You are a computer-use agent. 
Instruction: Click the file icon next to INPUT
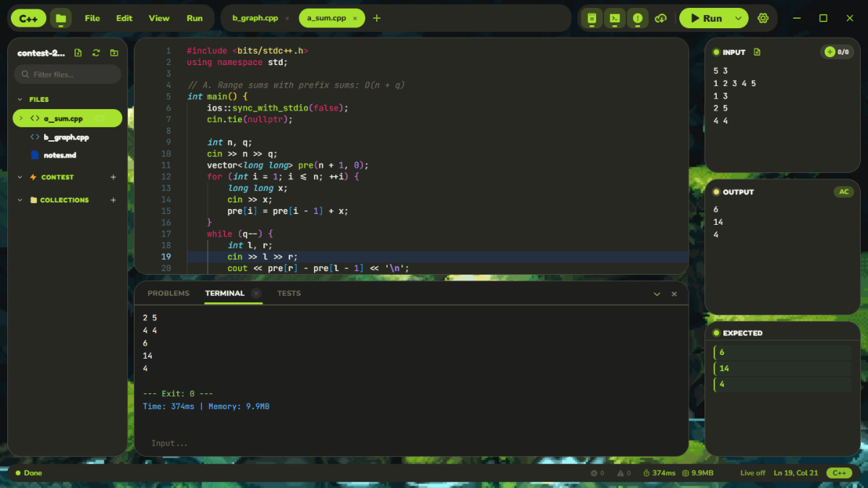(x=757, y=52)
